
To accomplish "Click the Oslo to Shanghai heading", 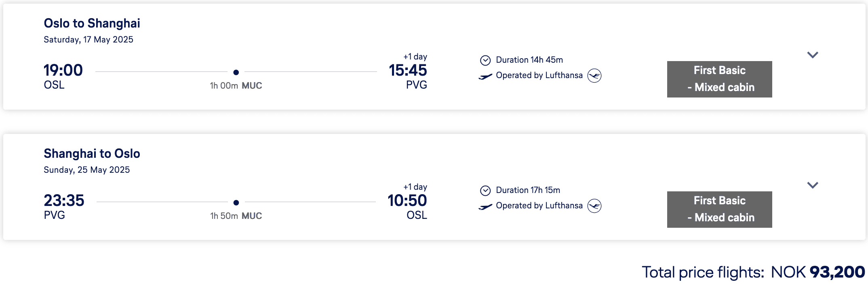I will pyautogui.click(x=92, y=23).
